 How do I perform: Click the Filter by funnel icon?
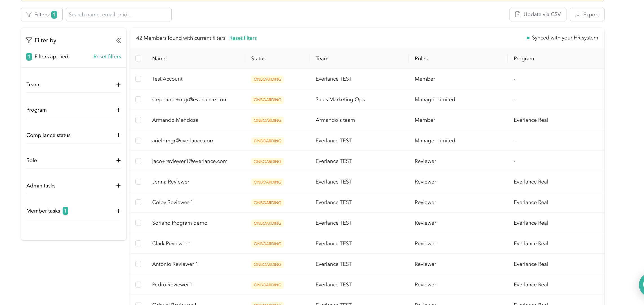[x=29, y=40]
